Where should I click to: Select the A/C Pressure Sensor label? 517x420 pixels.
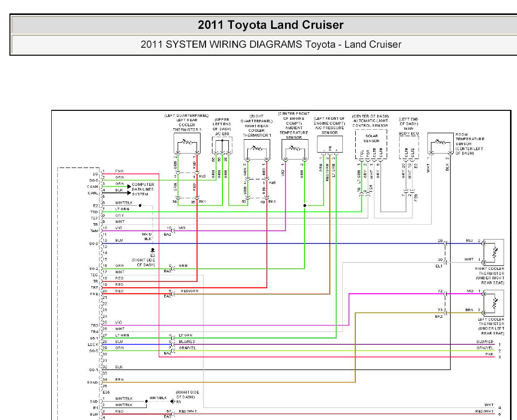[x=329, y=126]
